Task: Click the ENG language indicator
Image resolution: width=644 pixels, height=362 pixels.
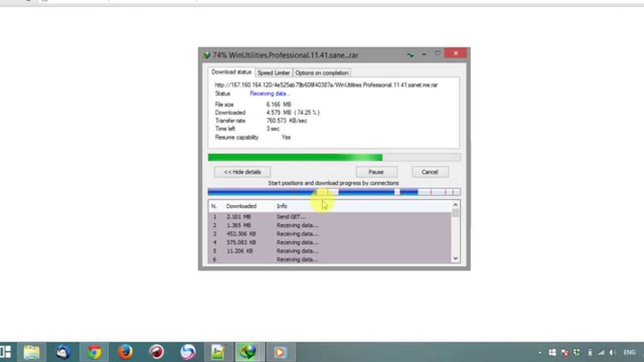Action: coord(629,353)
